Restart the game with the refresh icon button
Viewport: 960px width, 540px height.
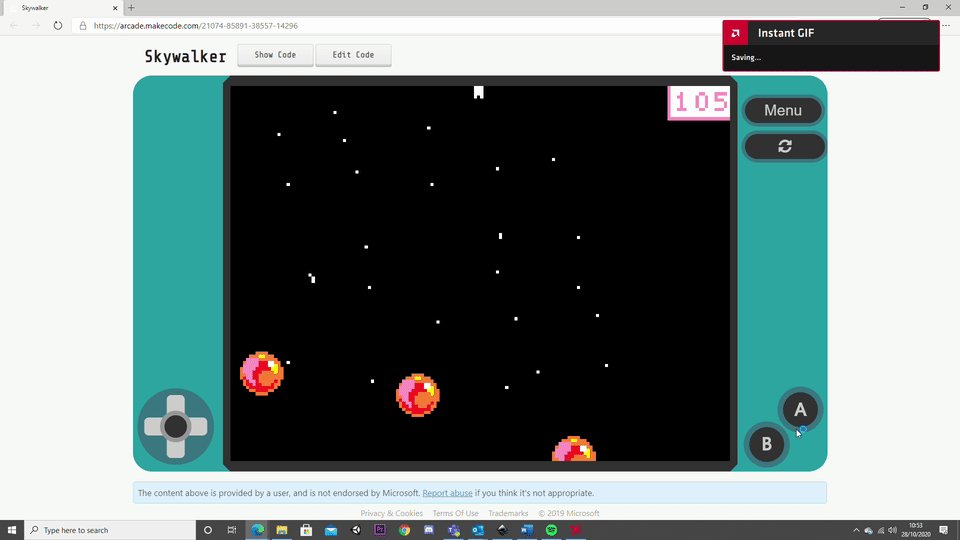pyautogui.click(x=784, y=146)
